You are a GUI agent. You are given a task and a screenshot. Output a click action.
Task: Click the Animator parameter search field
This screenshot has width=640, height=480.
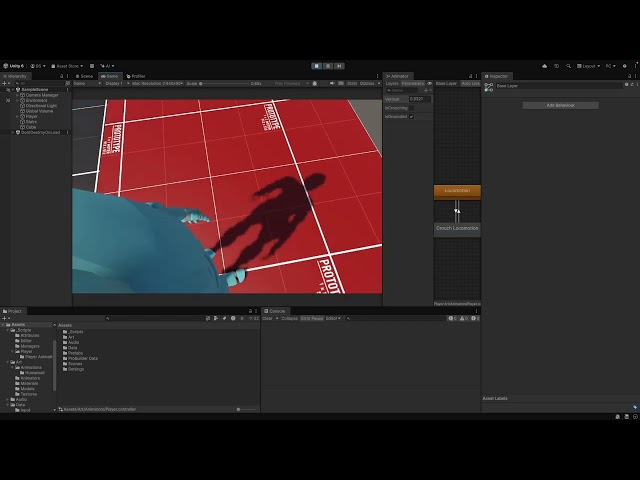tap(403, 90)
